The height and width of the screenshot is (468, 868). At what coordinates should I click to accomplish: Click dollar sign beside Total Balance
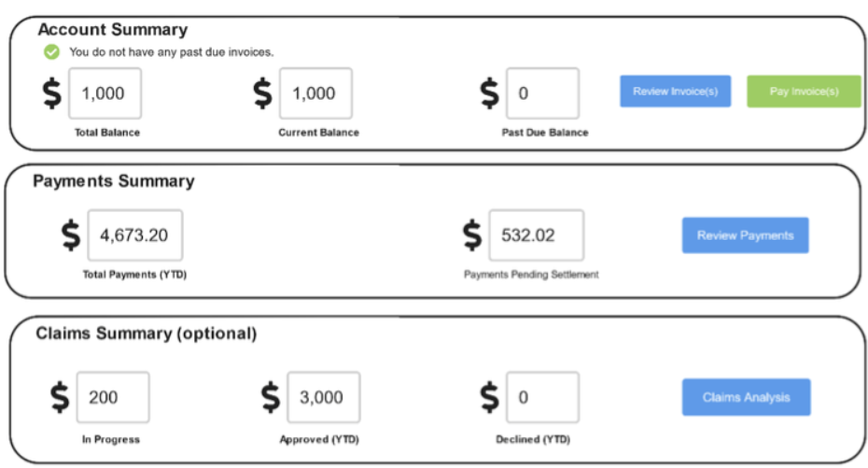[52, 92]
